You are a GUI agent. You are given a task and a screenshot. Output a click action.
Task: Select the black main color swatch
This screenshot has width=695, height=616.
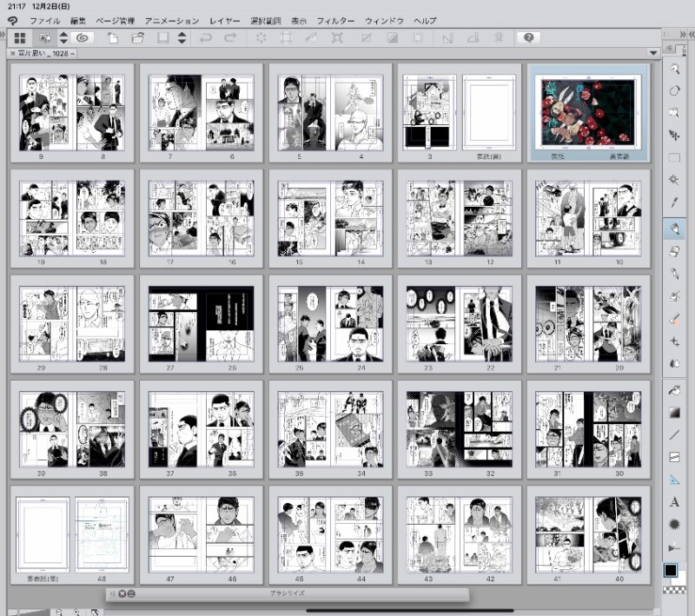[x=670, y=570]
